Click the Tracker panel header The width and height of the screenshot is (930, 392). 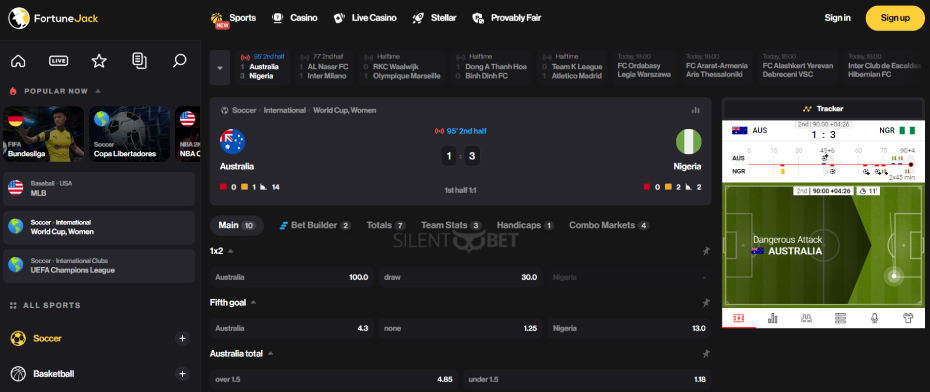pyautogui.click(x=823, y=109)
